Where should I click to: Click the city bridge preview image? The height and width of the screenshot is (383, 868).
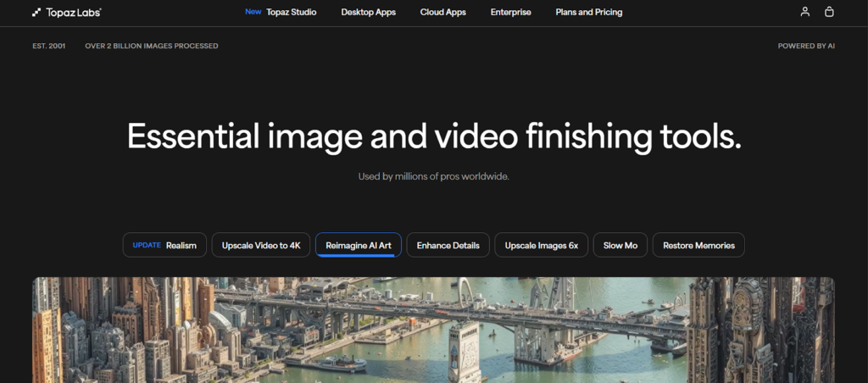(433, 330)
